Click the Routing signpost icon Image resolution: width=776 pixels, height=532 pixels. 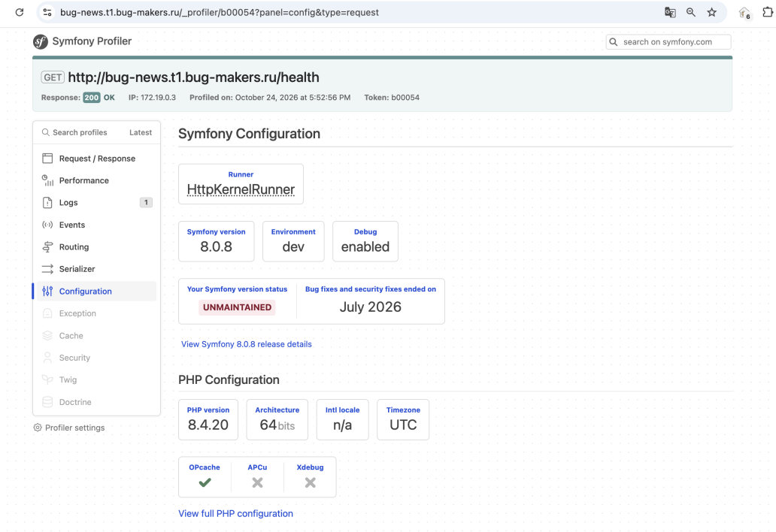[47, 246]
